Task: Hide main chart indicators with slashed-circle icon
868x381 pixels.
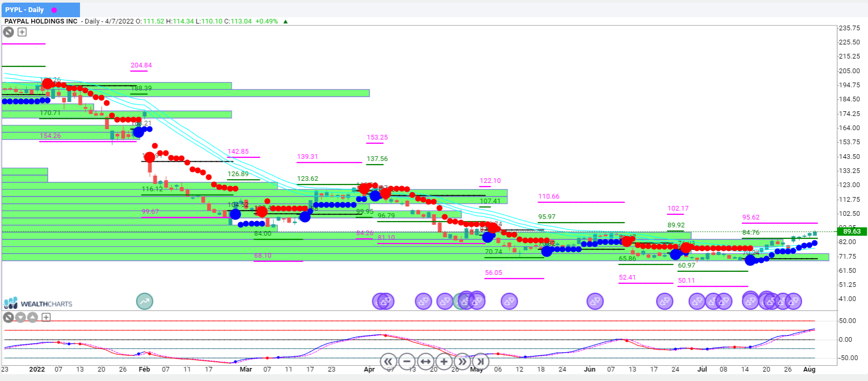Action: 8,32
